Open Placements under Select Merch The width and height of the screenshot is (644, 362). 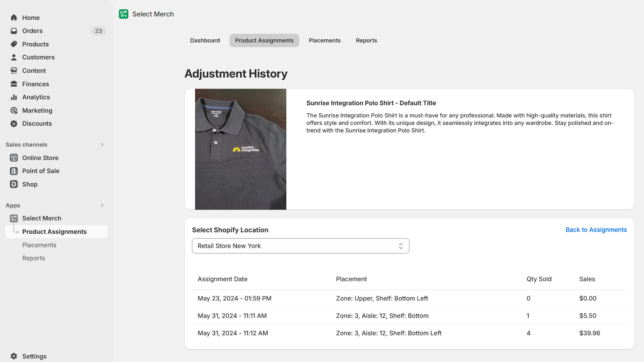click(39, 245)
